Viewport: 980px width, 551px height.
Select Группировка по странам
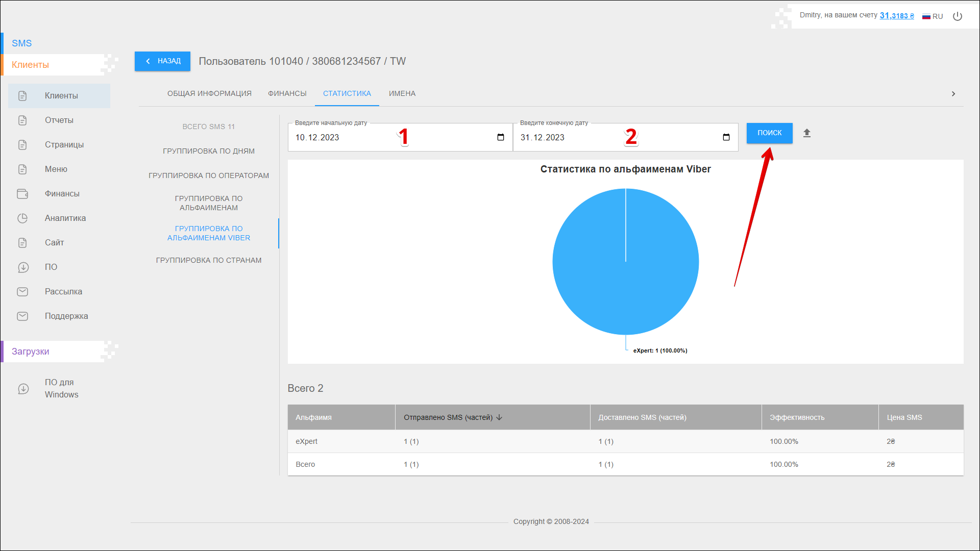[x=208, y=260]
